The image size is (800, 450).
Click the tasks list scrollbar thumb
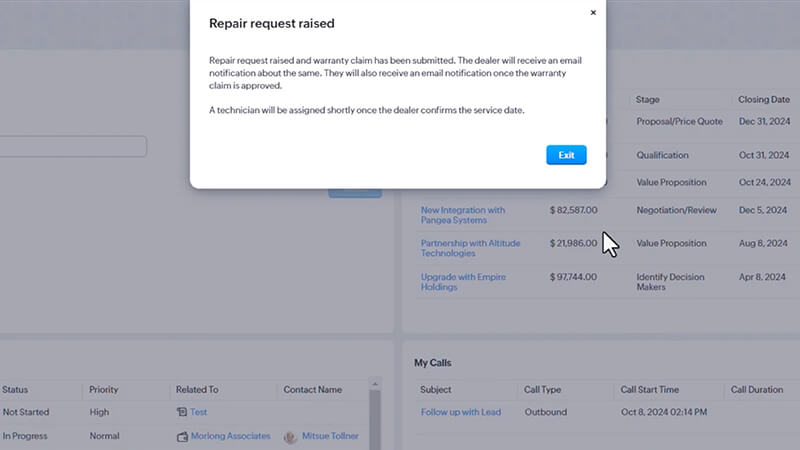coord(375,420)
